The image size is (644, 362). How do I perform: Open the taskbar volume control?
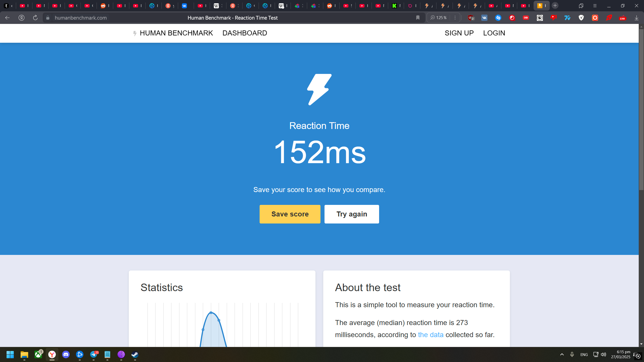(603, 354)
